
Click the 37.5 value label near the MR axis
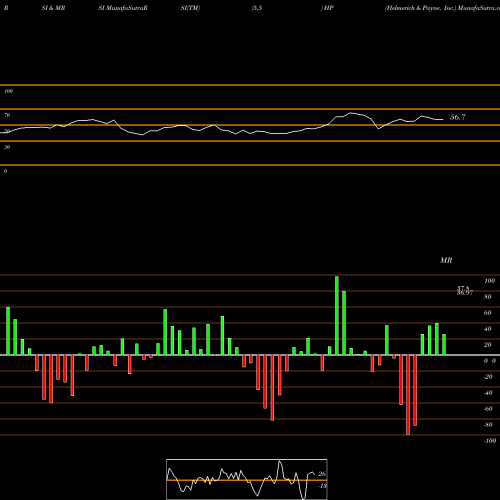pos(463,288)
